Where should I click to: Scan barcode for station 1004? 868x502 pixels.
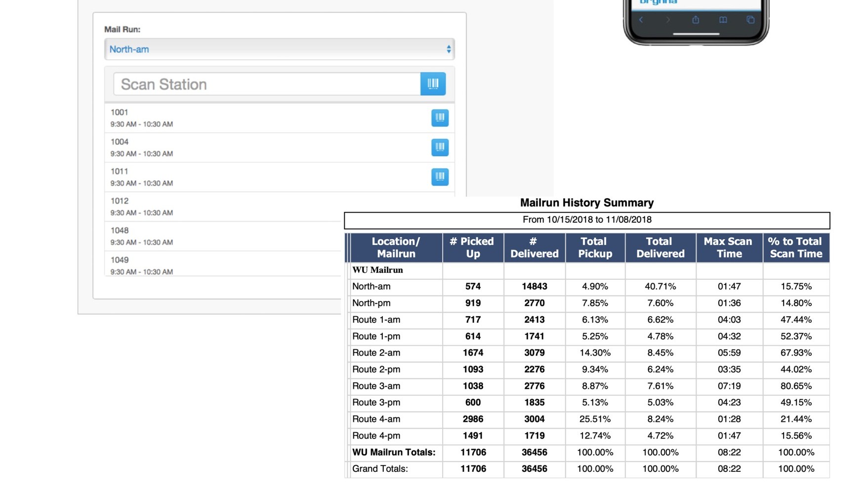pos(440,147)
